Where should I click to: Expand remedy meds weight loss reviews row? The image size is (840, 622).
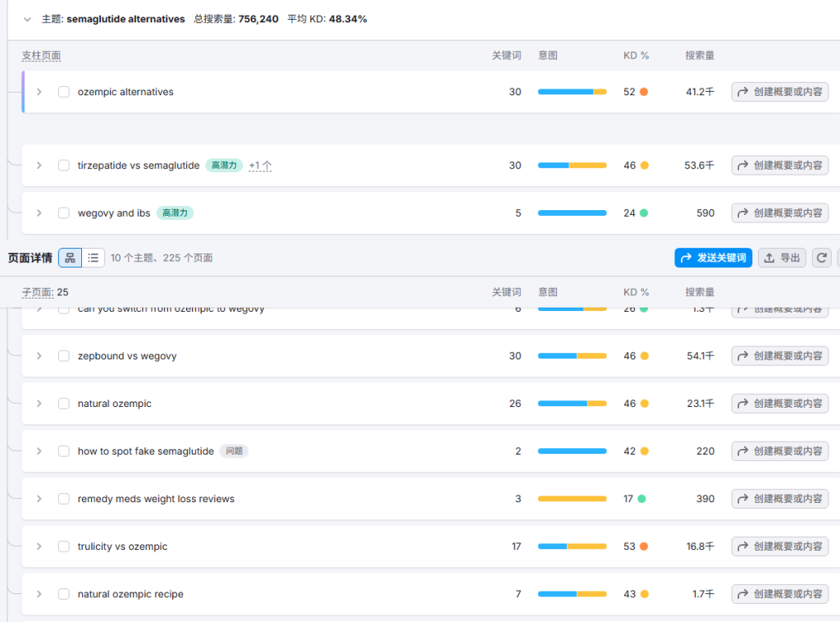pyautogui.click(x=39, y=499)
